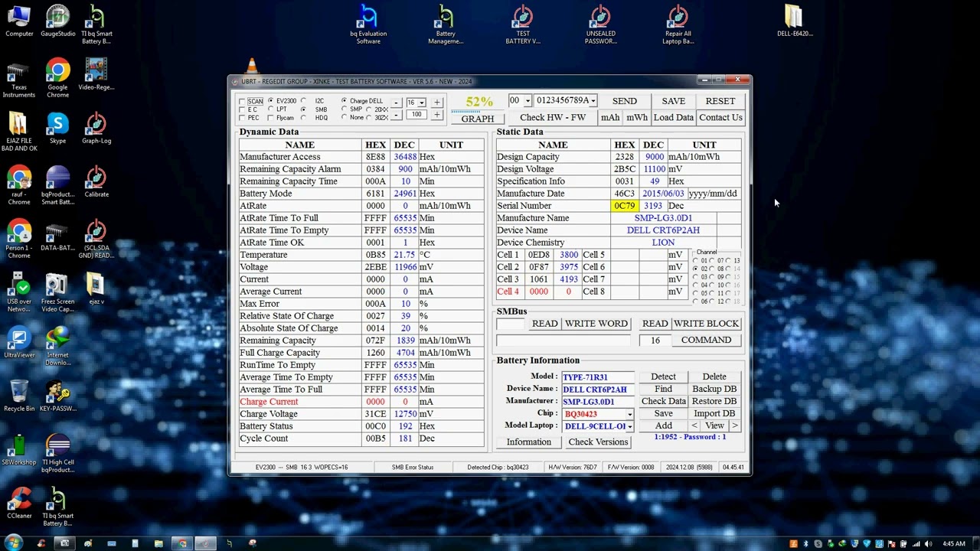The width and height of the screenshot is (980, 551).
Task: Open Repair All Laptop Ba... shortcut
Action: [678, 24]
